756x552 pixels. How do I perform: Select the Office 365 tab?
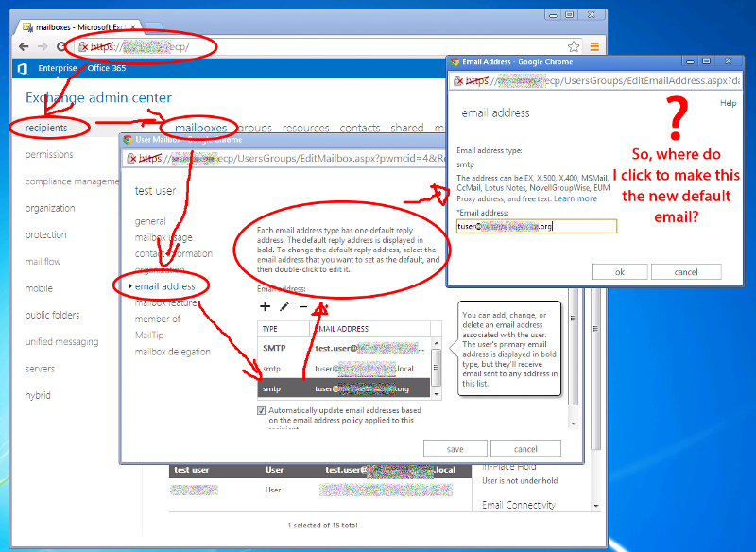(x=107, y=68)
